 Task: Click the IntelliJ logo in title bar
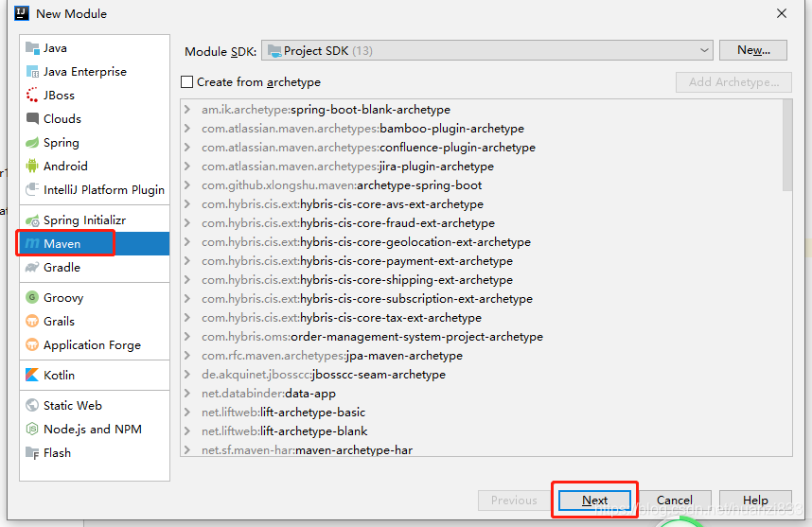coord(22,13)
